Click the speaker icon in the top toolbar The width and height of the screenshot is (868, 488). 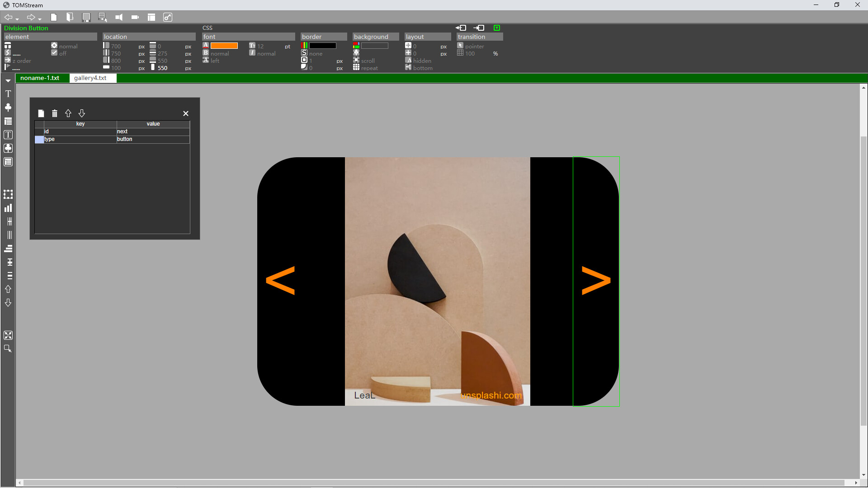point(119,17)
